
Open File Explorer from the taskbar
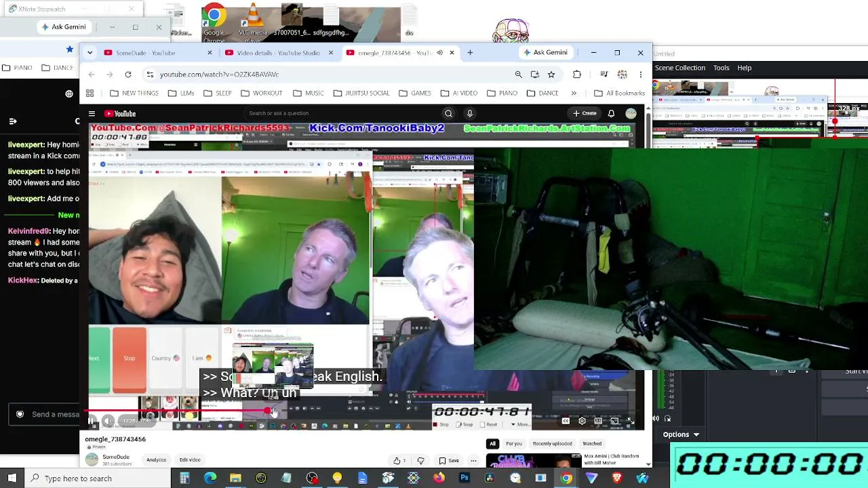coord(235,479)
